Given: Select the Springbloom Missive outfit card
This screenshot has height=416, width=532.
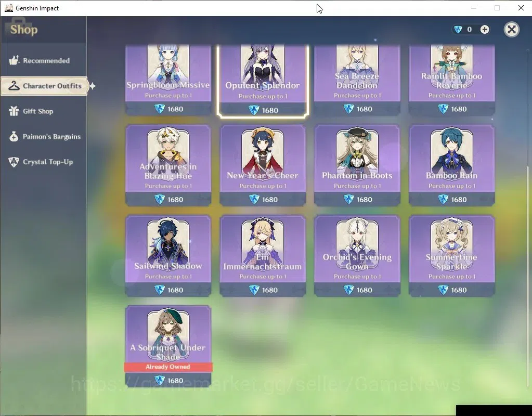Looking at the screenshot, I should pos(168,80).
